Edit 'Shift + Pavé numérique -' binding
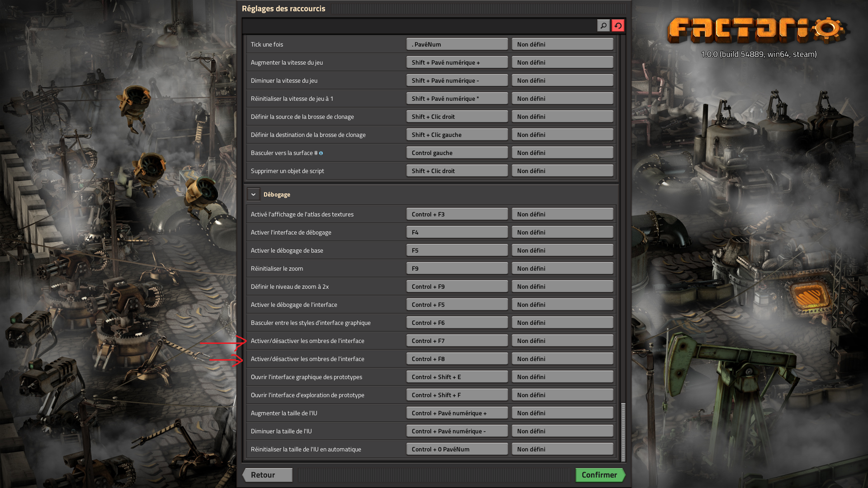Viewport: 868px width, 488px height. pos(457,80)
